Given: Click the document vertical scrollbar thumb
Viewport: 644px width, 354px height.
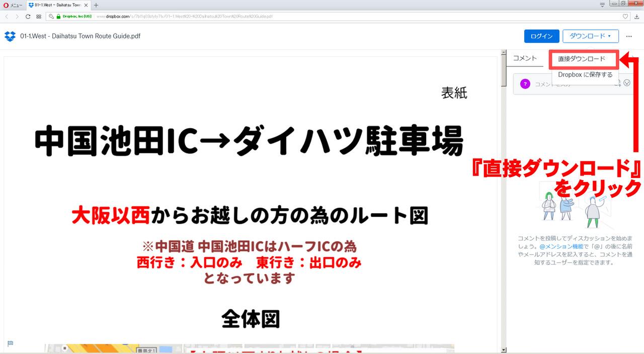Looking at the screenshot, I should coord(504,71).
